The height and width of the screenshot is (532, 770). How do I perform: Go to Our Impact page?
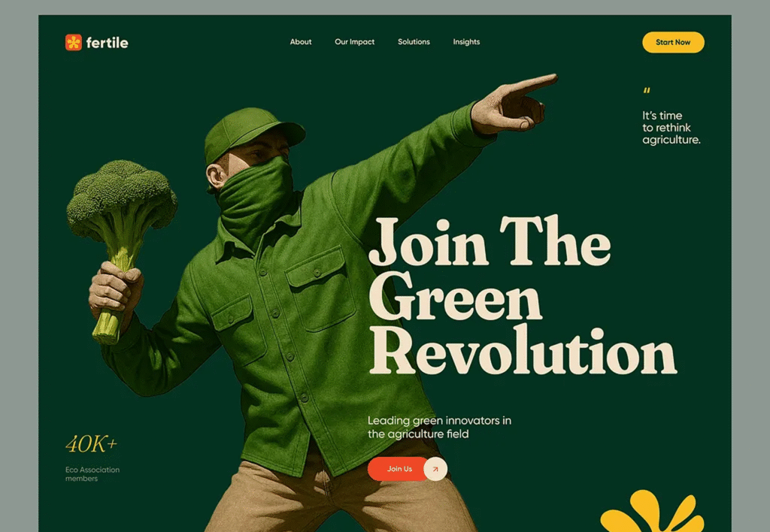point(355,42)
